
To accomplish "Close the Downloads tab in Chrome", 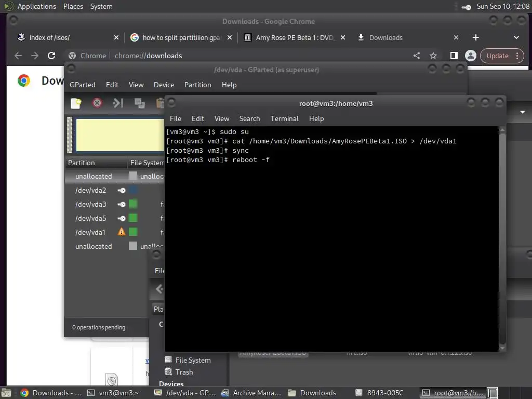I will pyautogui.click(x=456, y=37).
